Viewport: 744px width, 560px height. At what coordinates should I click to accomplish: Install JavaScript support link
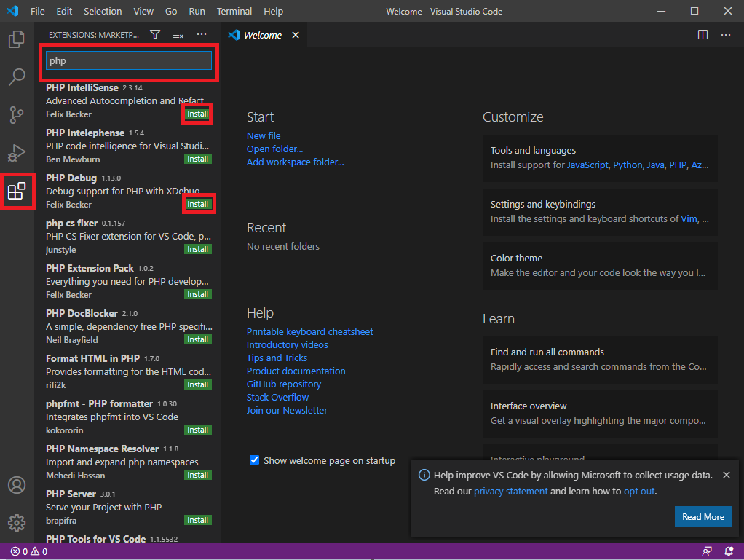tap(587, 165)
